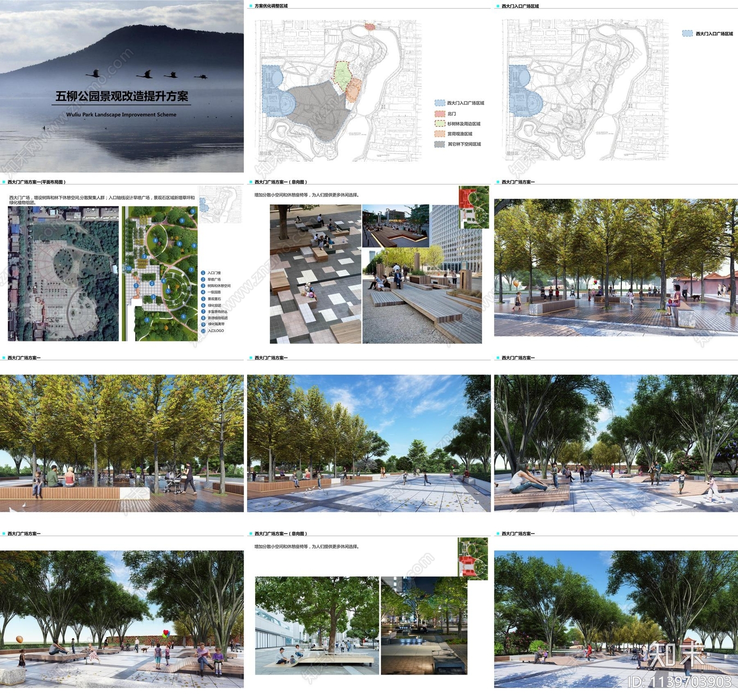
Task: Select the legend text 新增植物组团
Action: coord(217,318)
